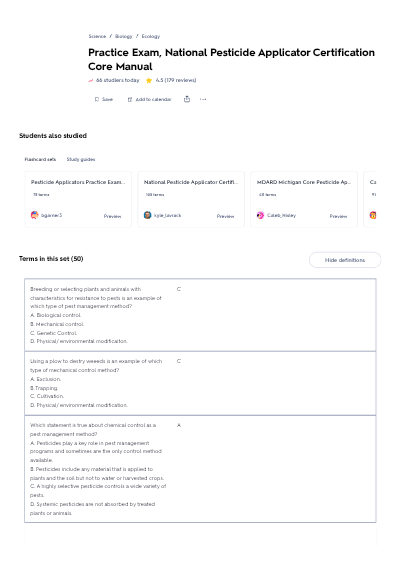Preview the Pesticide Applicators Practice Exam set
The image size is (400, 565).
(x=112, y=216)
